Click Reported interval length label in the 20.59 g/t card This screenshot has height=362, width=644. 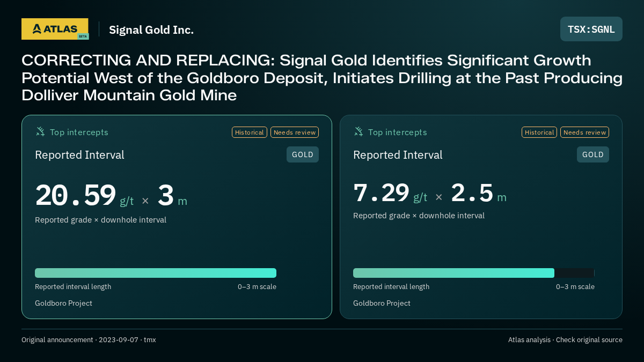(73, 286)
